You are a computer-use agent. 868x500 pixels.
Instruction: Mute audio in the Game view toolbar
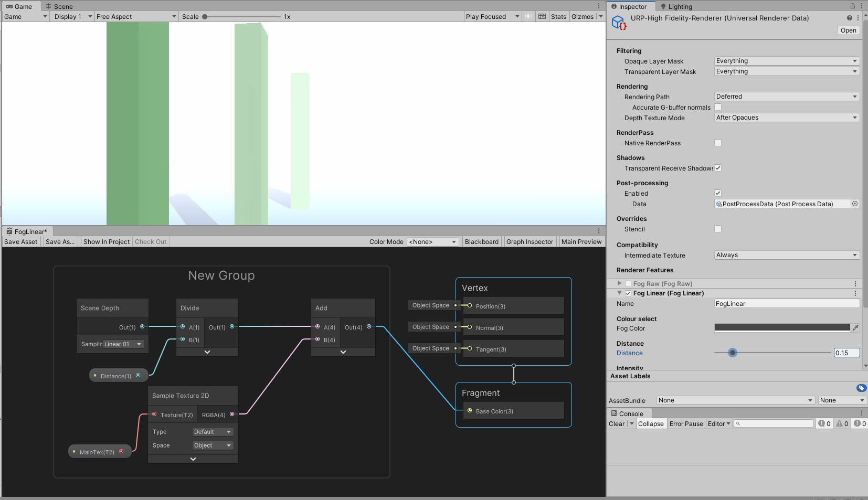point(528,16)
